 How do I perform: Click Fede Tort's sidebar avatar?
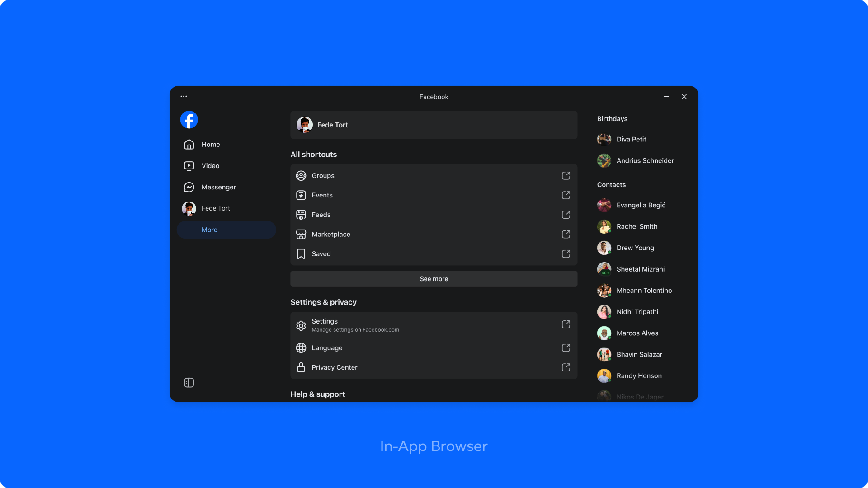(189, 208)
